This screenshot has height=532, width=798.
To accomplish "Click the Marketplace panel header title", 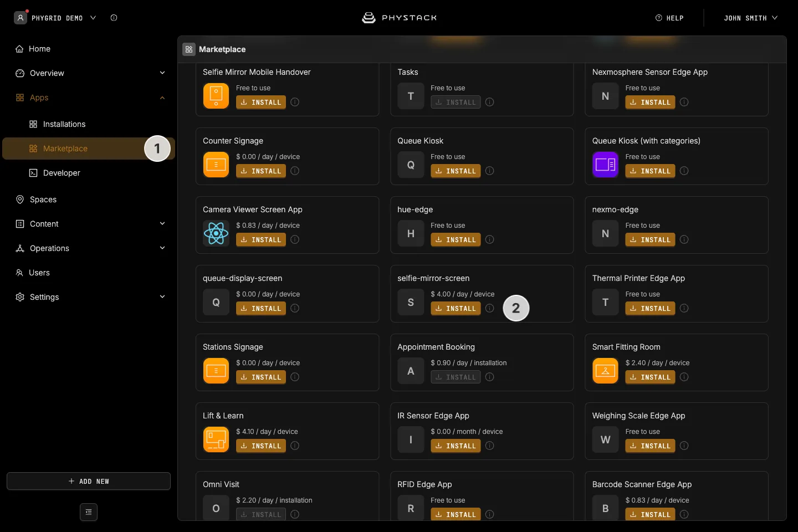I will point(222,49).
